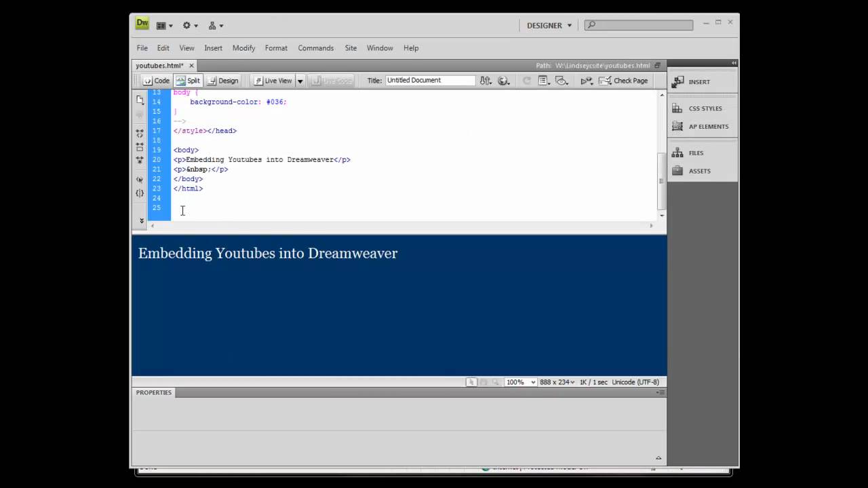Open the 100% zoom level dropdown
The image size is (868, 488).
520,382
